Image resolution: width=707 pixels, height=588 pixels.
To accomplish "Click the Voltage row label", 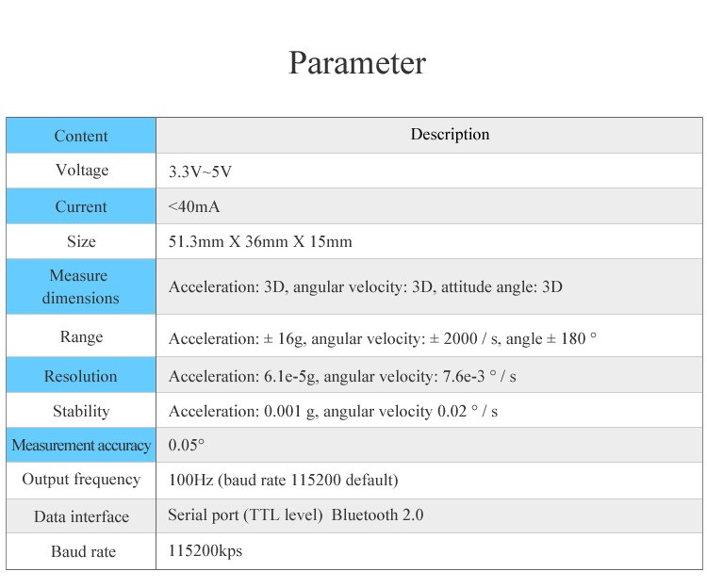I will coord(82,171).
